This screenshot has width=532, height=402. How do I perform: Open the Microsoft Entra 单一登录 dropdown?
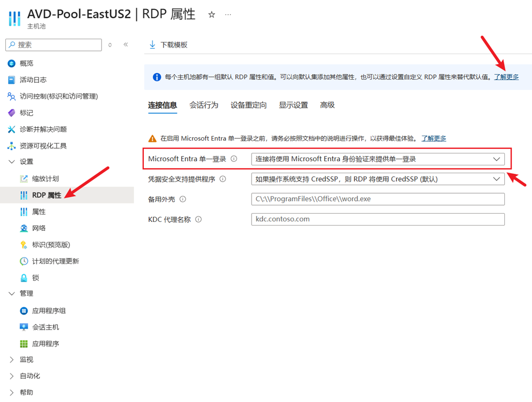coord(378,159)
